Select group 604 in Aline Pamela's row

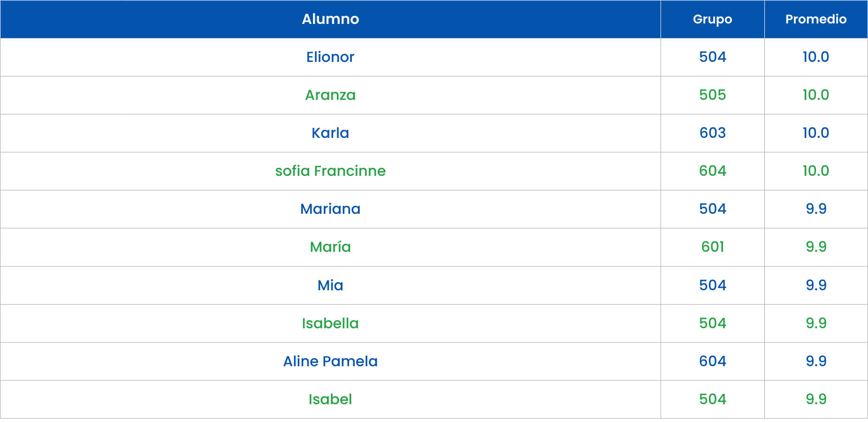(x=712, y=362)
